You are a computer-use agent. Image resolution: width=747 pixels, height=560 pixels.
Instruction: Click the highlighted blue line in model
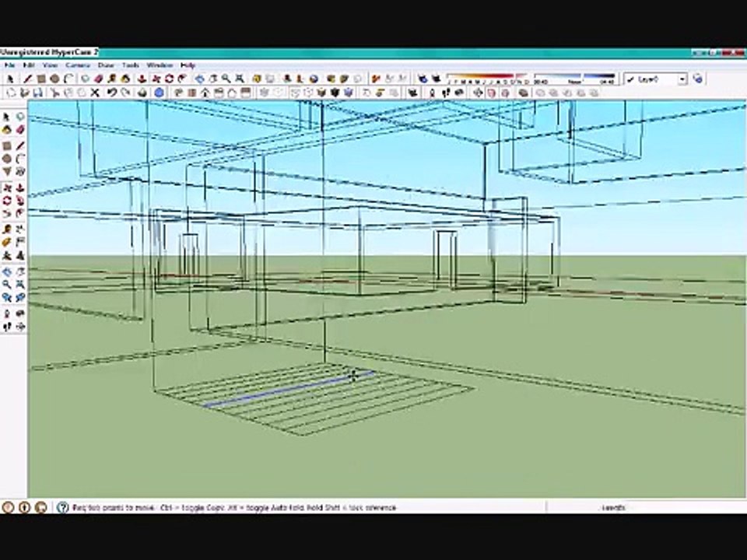point(289,389)
